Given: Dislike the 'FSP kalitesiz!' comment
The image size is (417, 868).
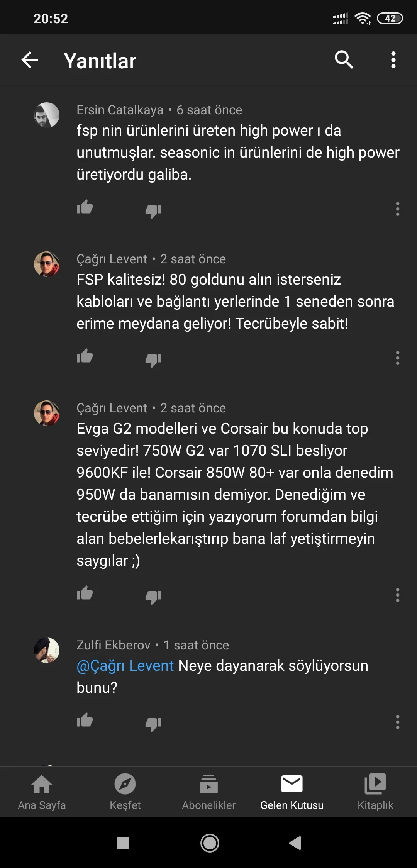Looking at the screenshot, I should point(153,360).
